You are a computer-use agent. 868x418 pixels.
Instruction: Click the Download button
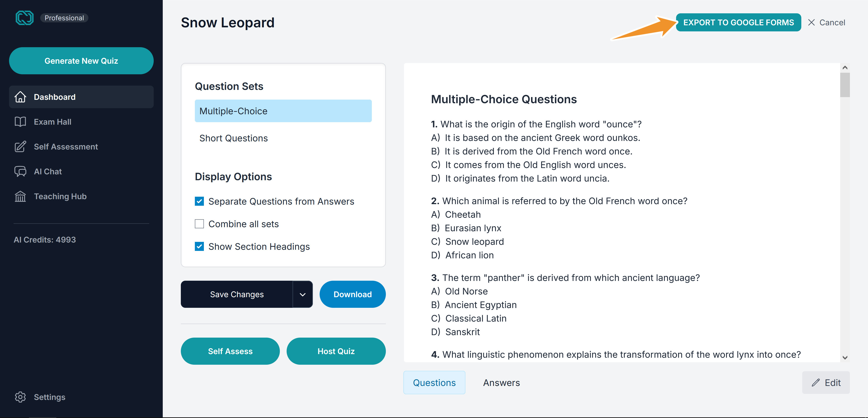352,294
